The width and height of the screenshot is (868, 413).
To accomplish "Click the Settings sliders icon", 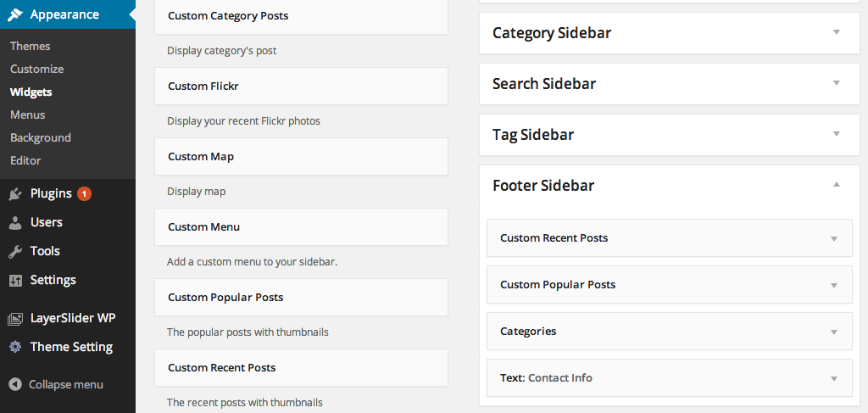I will click(x=15, y=280).
